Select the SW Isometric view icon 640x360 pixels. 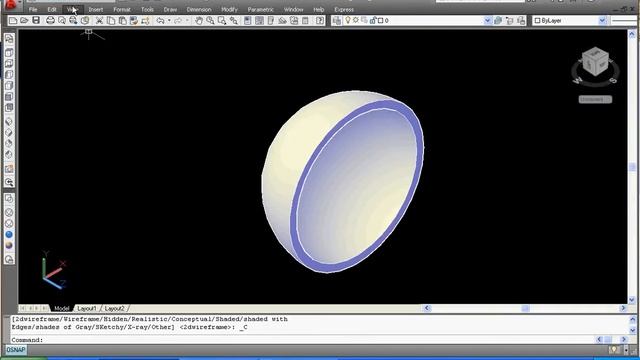tap(9, 121)
